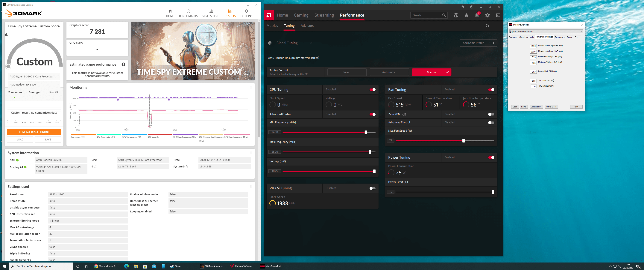The height and width of the screenshot is (270, 644).
Task: Reset tuning with the undo arrow icon
Action: click(x=487, y=26)
